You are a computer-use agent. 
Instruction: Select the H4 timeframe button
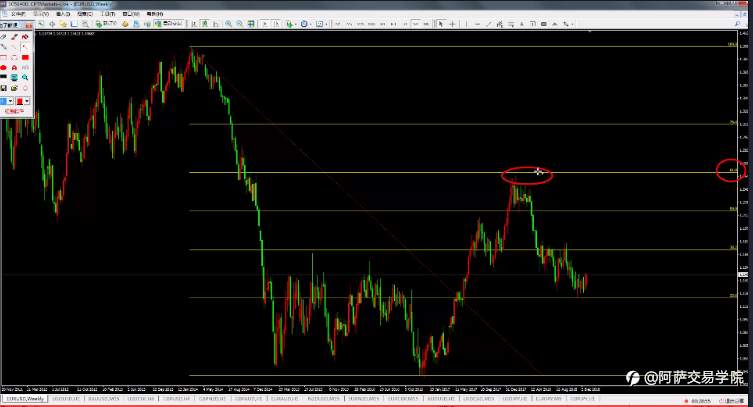392,24
